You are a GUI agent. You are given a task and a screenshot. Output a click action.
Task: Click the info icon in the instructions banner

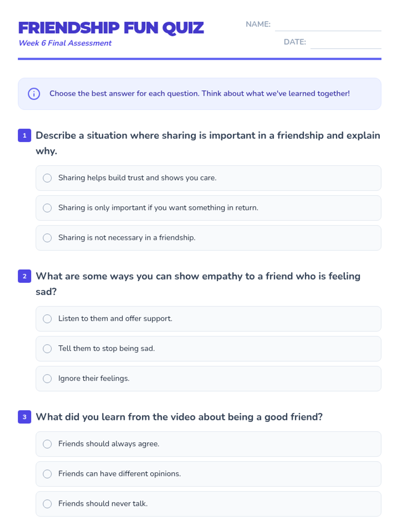pyautogui.click(x=34, y=94)
